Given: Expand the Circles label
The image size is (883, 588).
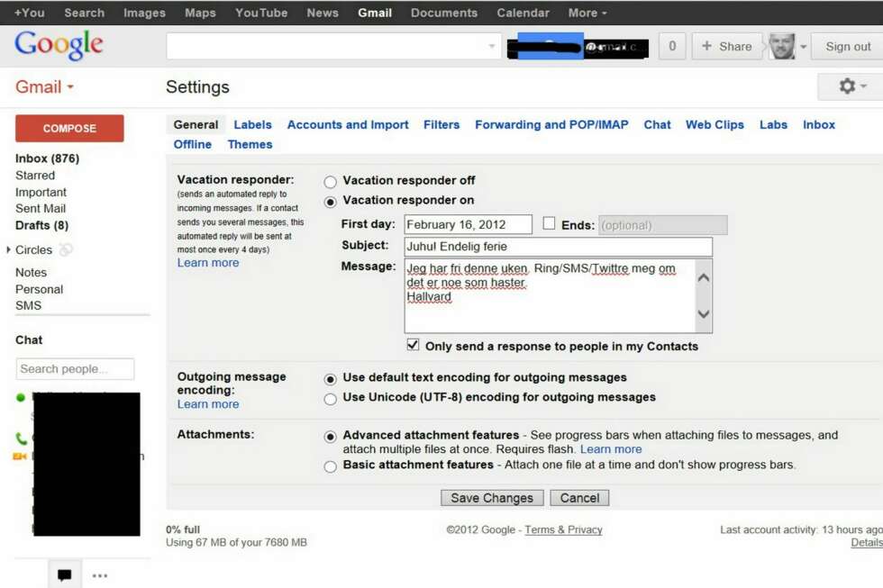Looking at the screenshot, I should coord(8,249).
